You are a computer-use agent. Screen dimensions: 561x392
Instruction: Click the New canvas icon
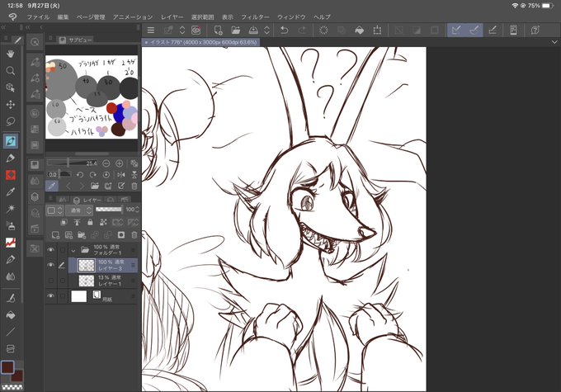218,31
